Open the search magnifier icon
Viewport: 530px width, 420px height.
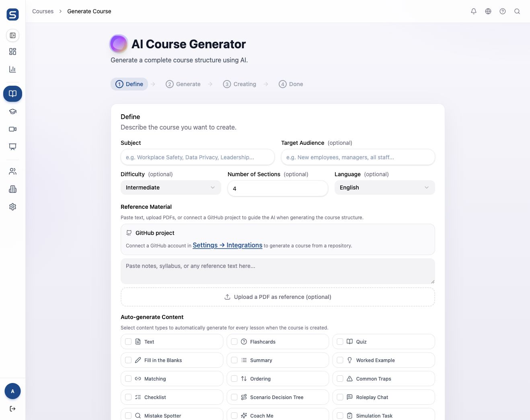pos(517,11)
